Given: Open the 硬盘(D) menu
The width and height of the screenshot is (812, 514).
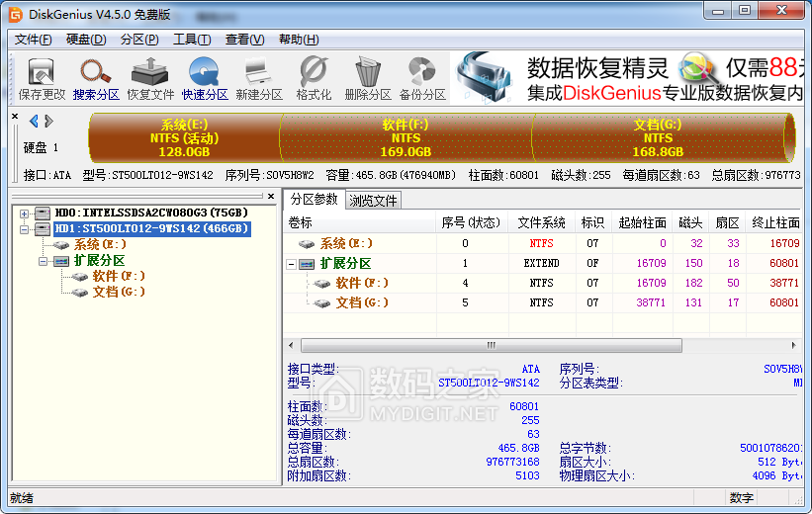Looking at the screenshot, I should [x=86, y=40].
